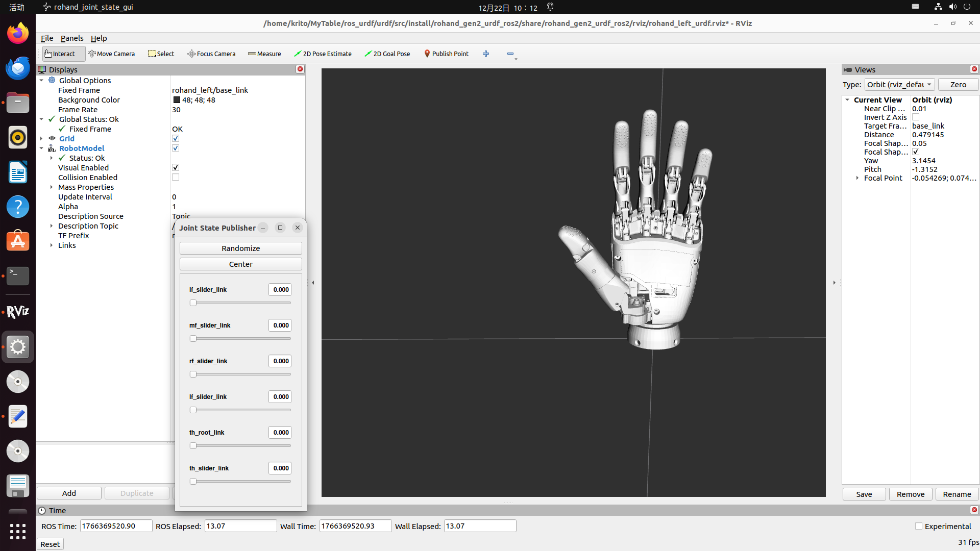Pick the 2D Goal Pose tool
This screenshot has height=551, width=980.
point(387,54)
